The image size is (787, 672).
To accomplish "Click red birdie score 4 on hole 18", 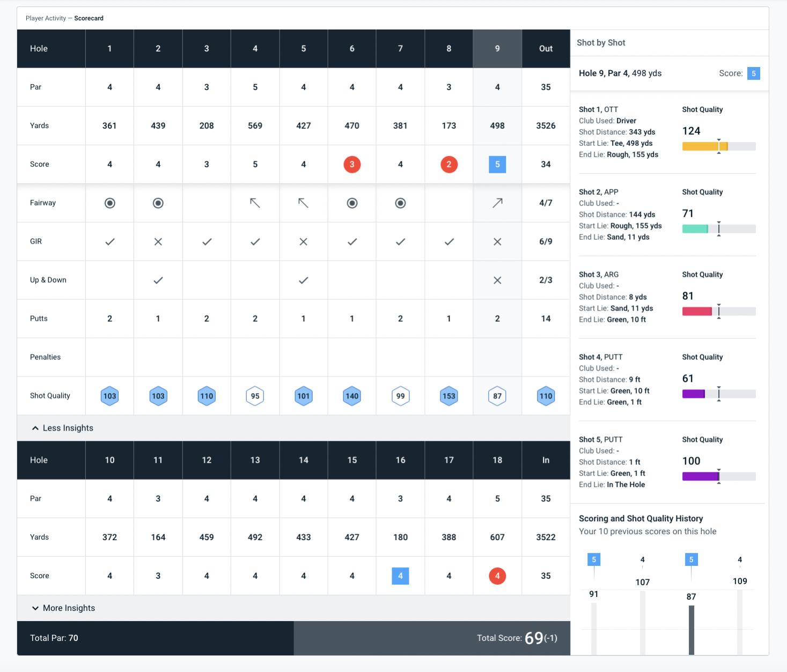I will point(497,575).
